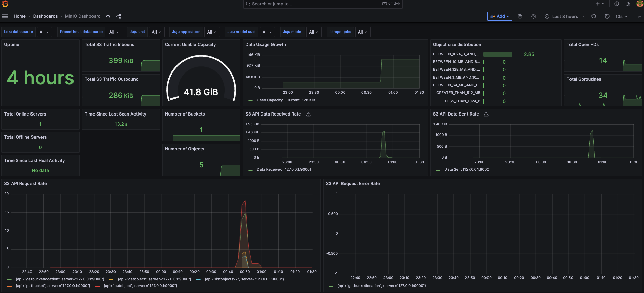Click the Data Usage Growth panel title
This screenshot has height=293, width=644.
click(x=266, y=45)
